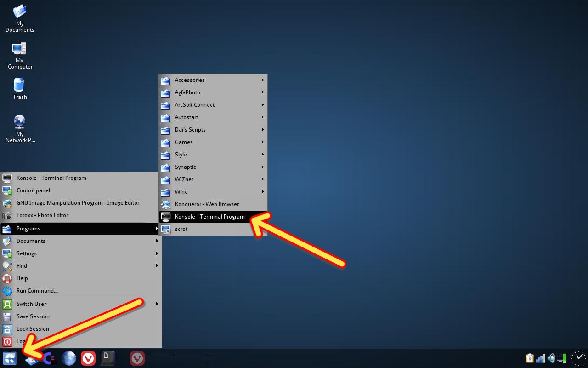Select the Trash desktop icon
This screenshot has height=368, width=588.
(x=20, y=89)
